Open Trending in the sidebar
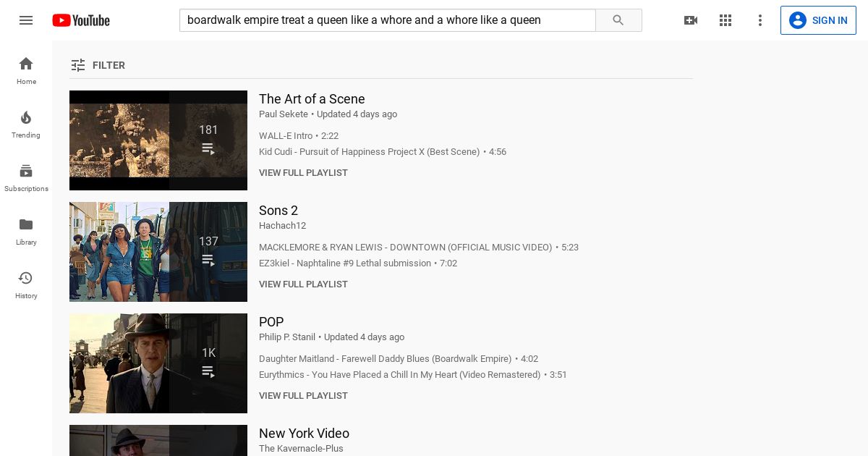The width and height of the screenshot is (868, 456). click(26, 124)
